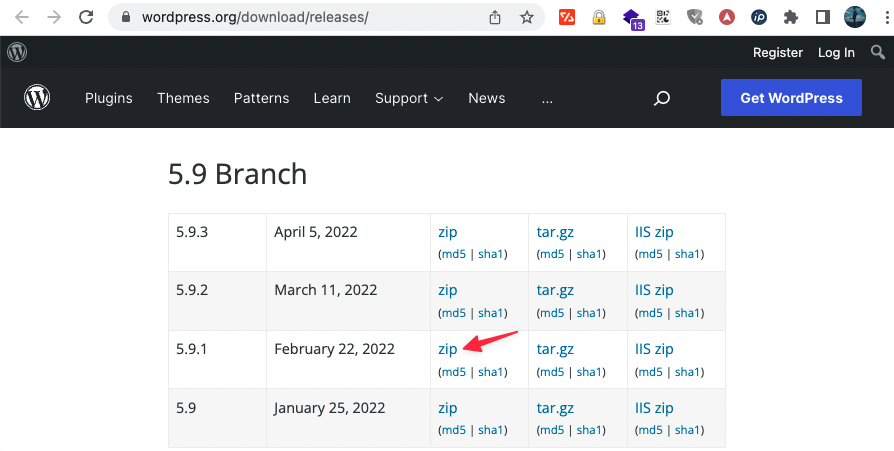This screenshot has width=894, height=451.
Task: Open the Plugins menu item
Action: click(108, 98)
